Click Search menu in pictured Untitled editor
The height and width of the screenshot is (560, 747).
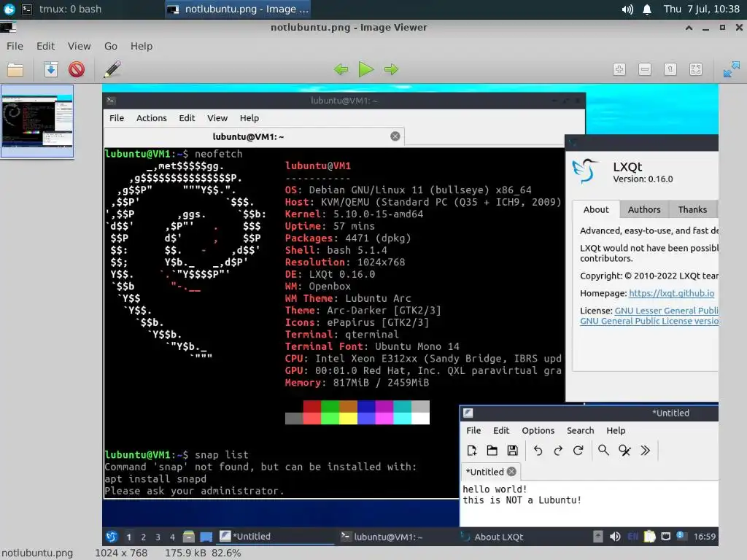pos(580,430)
